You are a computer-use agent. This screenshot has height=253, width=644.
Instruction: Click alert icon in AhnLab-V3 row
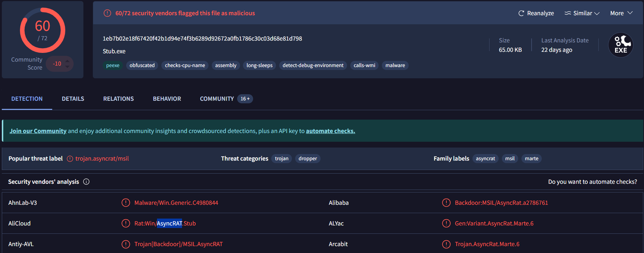point(126,203)
